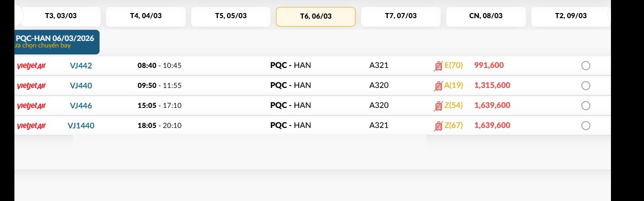
Task: Choose the VJ440 flight radio button
Action: click(586, 86)
